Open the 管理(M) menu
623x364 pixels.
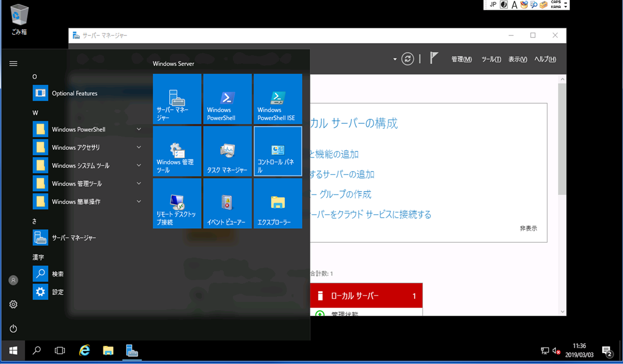point(461,59)
